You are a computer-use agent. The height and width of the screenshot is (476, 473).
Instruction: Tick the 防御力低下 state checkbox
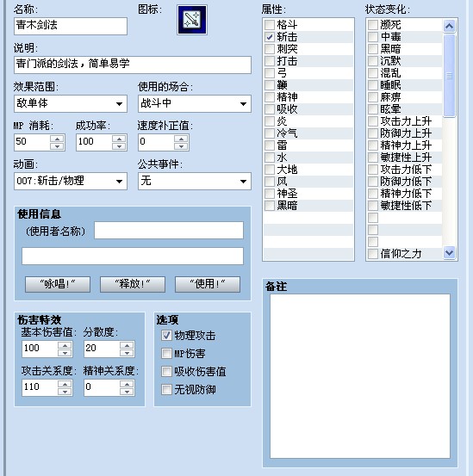tap(373, 182)
